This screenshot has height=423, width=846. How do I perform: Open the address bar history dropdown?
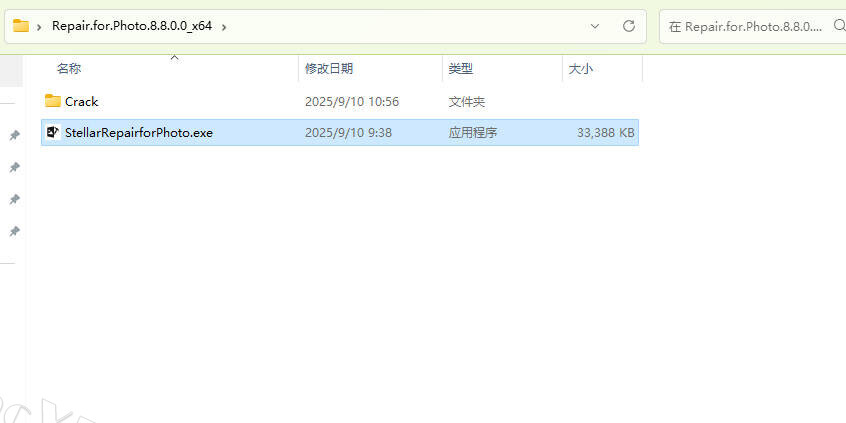[x=595, y=26]
